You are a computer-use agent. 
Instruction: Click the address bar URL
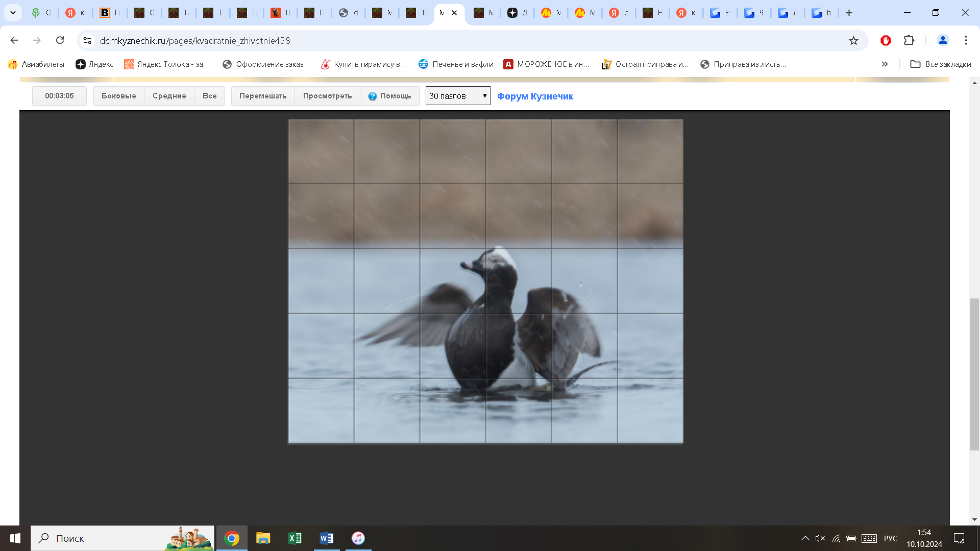(195, 40)
